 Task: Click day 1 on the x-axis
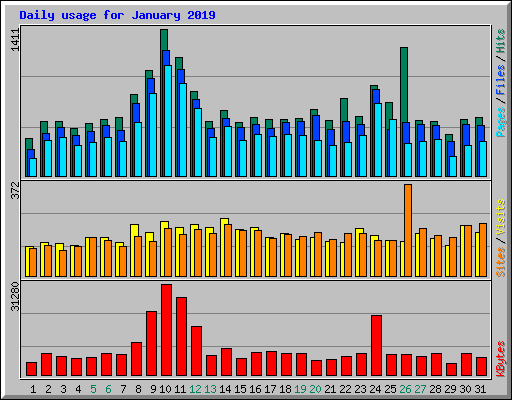pyautogui.click(x=33, y=389)
